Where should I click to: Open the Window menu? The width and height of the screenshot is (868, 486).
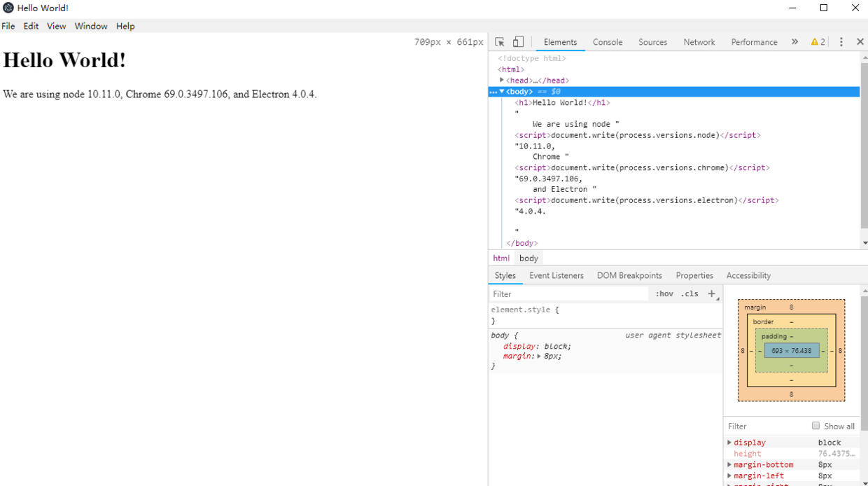click(x=91, y=26)
